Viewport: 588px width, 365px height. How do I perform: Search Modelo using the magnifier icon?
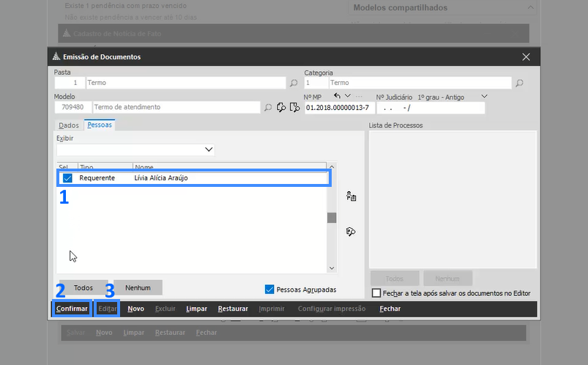[268, 108]
